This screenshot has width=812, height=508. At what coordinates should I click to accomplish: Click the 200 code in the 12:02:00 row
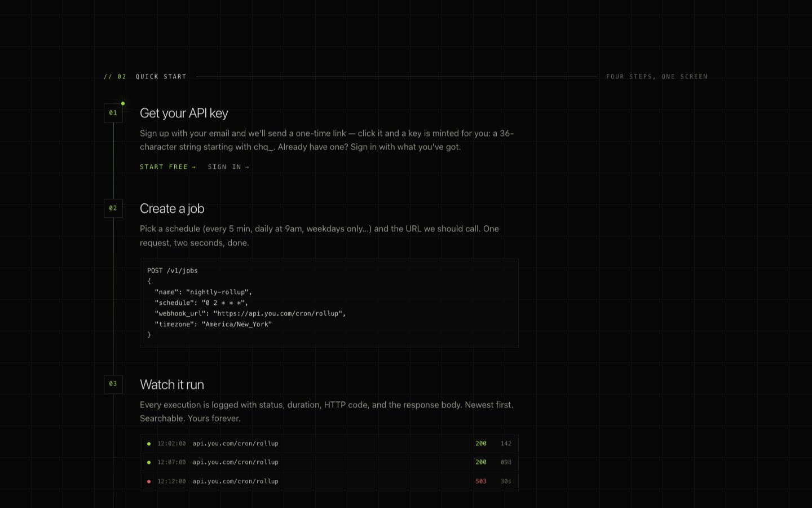coord(481,444)
